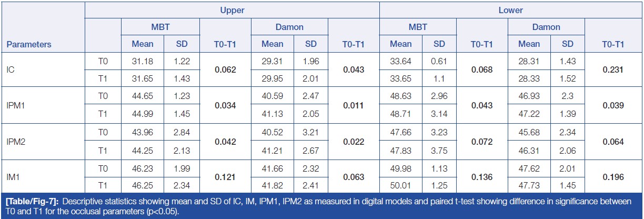This screenshot has width=644, height=219.
Task: Select the Parameters header cell
Action: 29,45
